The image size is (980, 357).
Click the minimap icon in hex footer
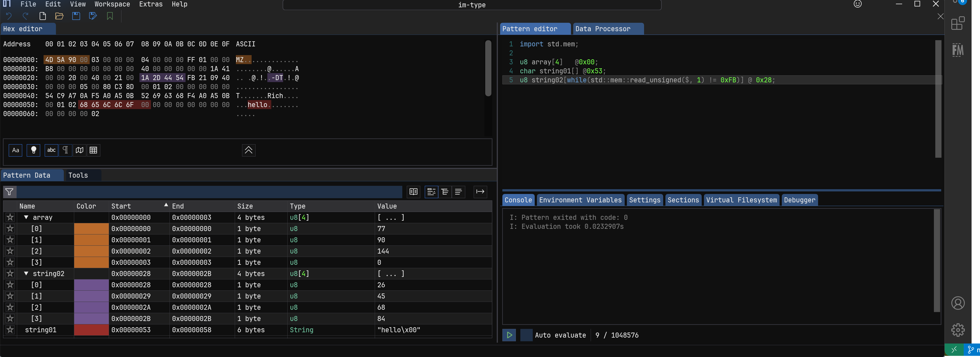[80, 150]
